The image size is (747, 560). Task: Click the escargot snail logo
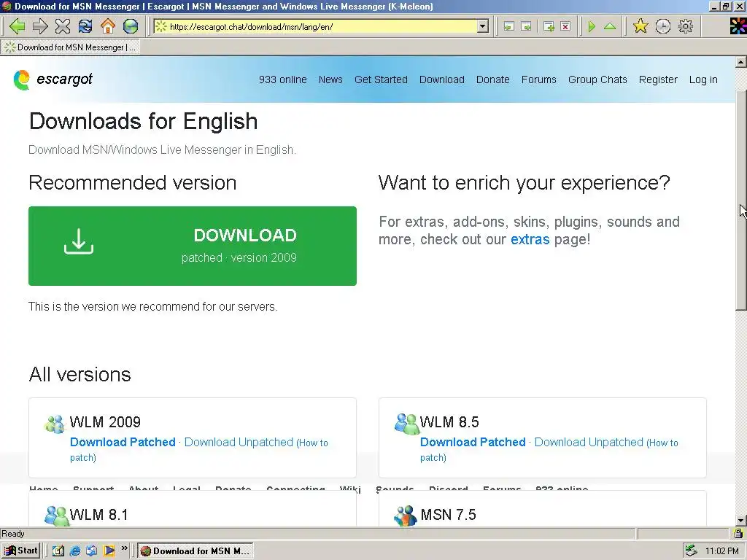pyautogui.click(x=21, y=80)
